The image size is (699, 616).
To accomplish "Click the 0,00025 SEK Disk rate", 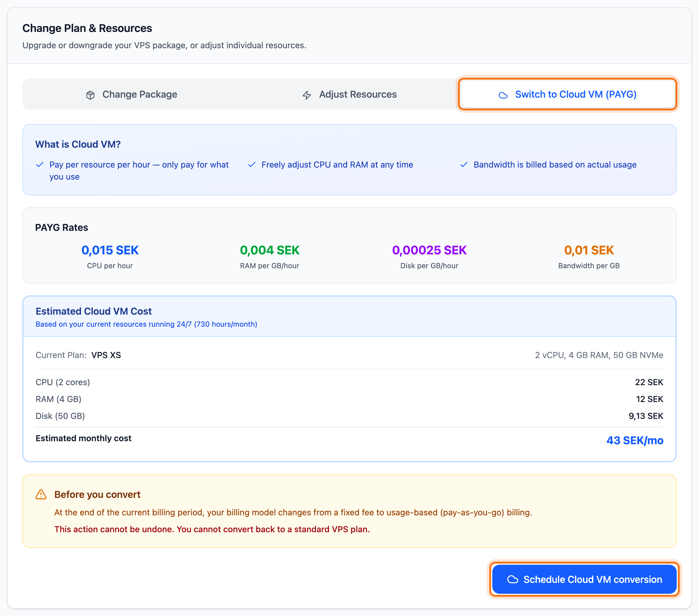I will pos(429,250).
